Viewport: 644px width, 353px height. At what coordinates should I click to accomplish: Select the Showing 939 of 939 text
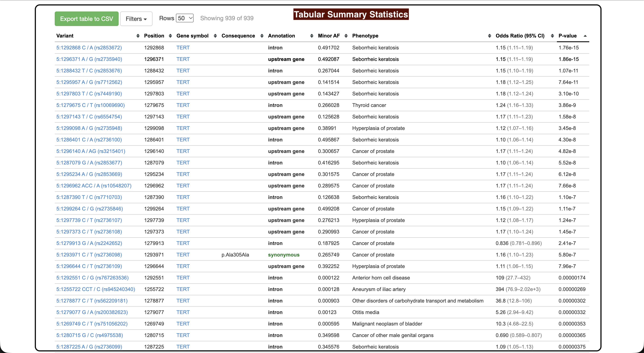tap(227, 18)
